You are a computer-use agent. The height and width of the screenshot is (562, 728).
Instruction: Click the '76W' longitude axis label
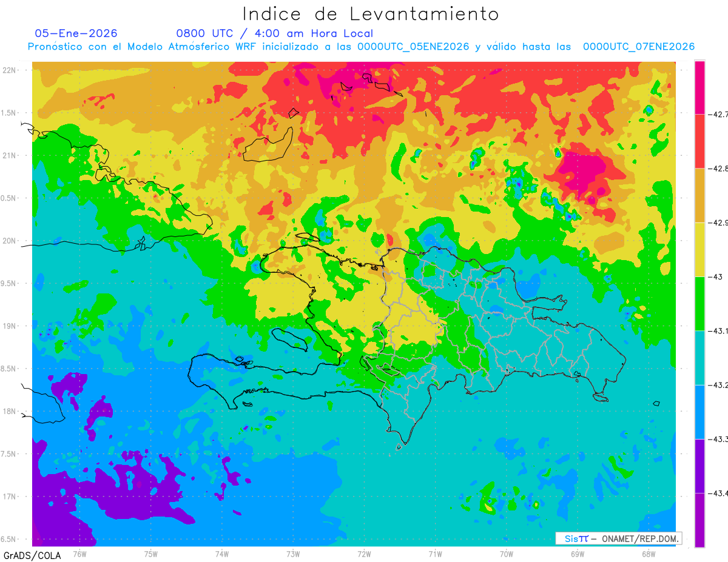point(79,554)
